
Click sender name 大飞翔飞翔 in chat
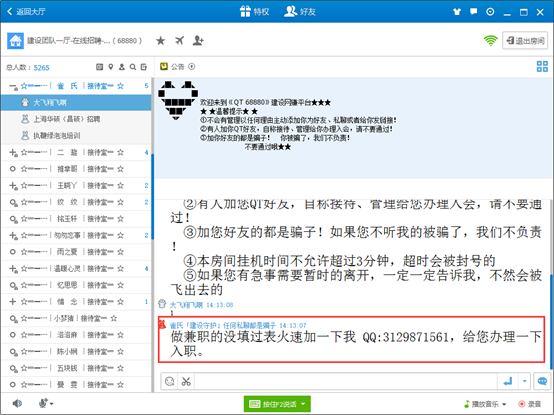(x=186, y=305)
